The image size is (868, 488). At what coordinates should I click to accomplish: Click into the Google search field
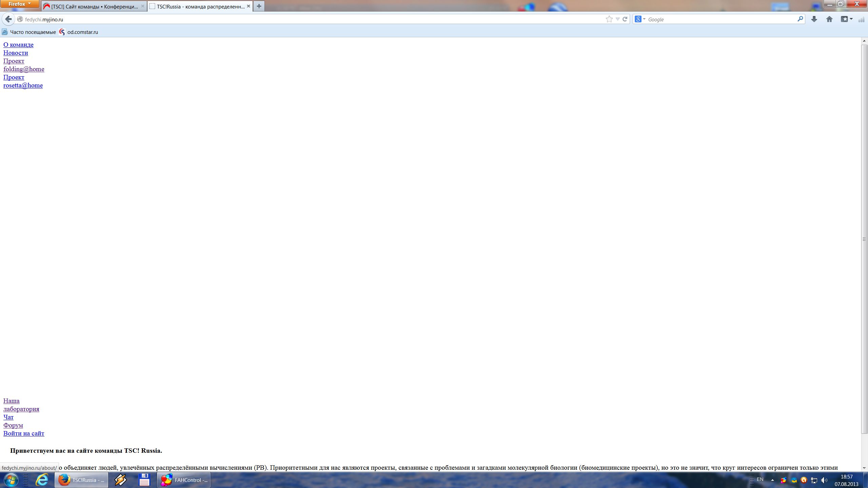click(x=719, y=19)
